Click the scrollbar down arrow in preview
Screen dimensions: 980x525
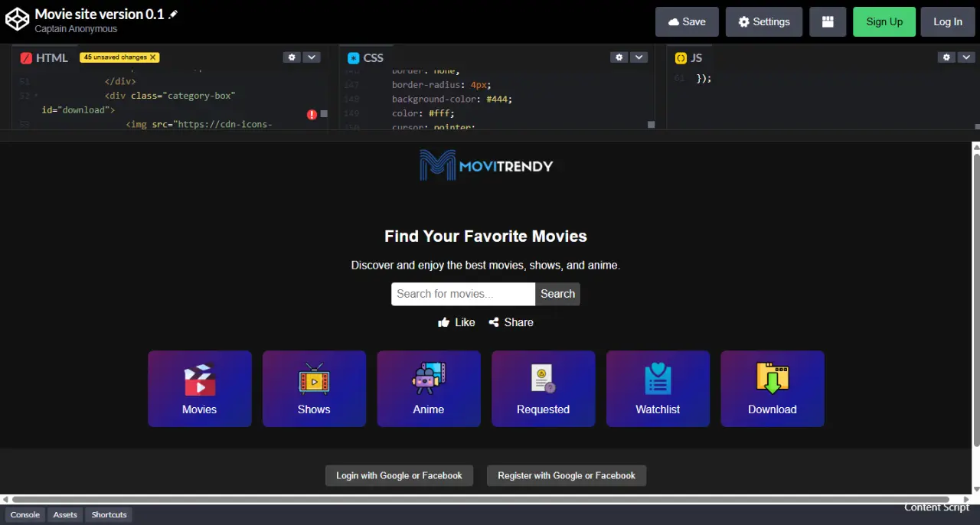click(x=975, y=490)
